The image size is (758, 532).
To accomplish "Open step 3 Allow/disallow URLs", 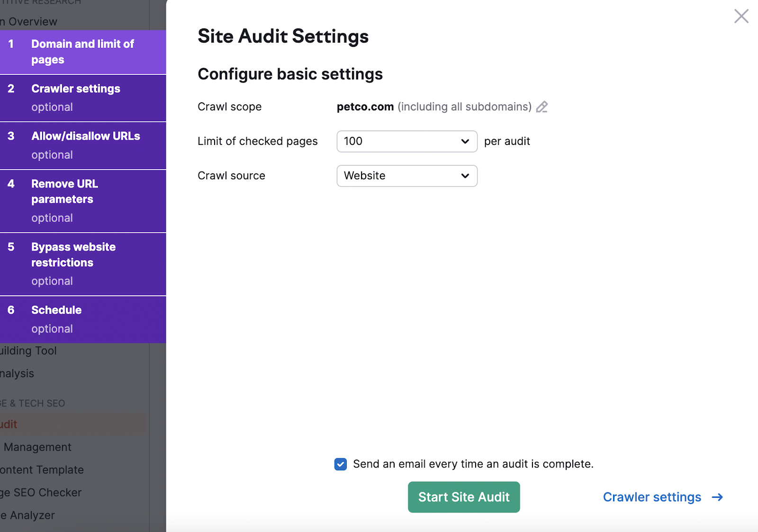I will point(83,144).
